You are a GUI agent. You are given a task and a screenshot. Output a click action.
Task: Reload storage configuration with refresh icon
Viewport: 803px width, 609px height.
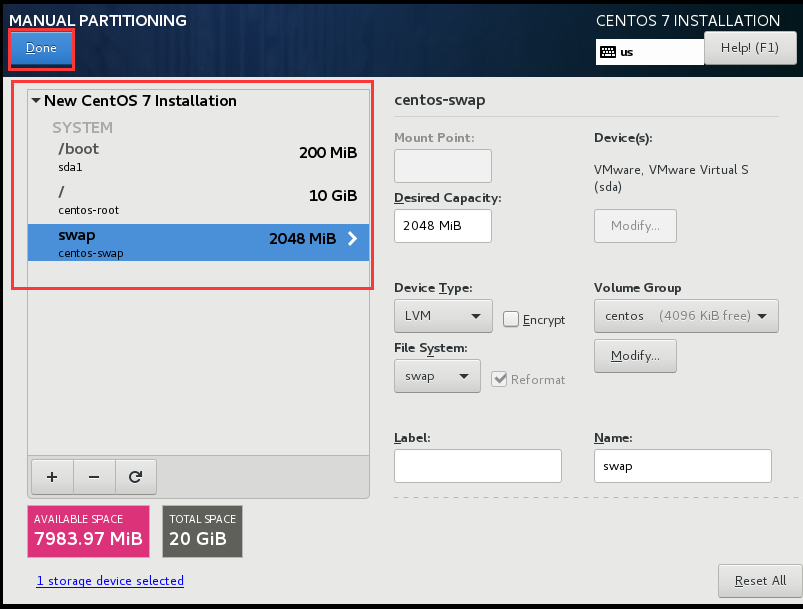click(x=136, y=477)
